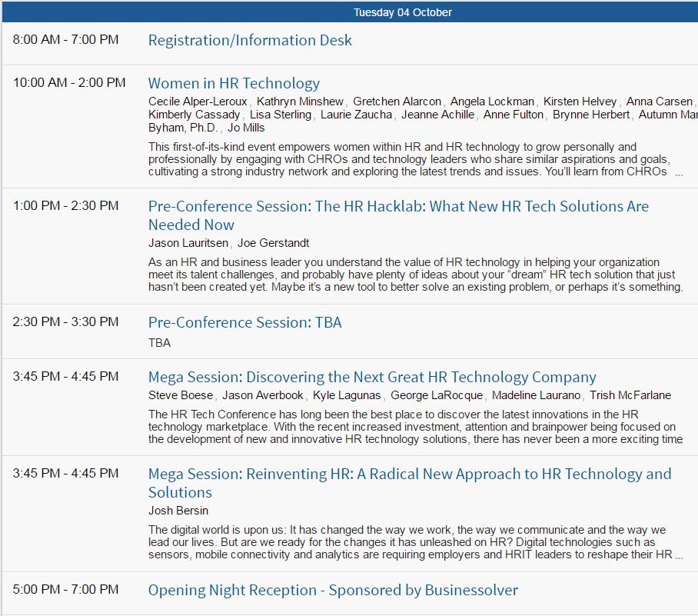Select speaker Jo Mills
Viewport: 698px width, 616px height.
point(246,128)
